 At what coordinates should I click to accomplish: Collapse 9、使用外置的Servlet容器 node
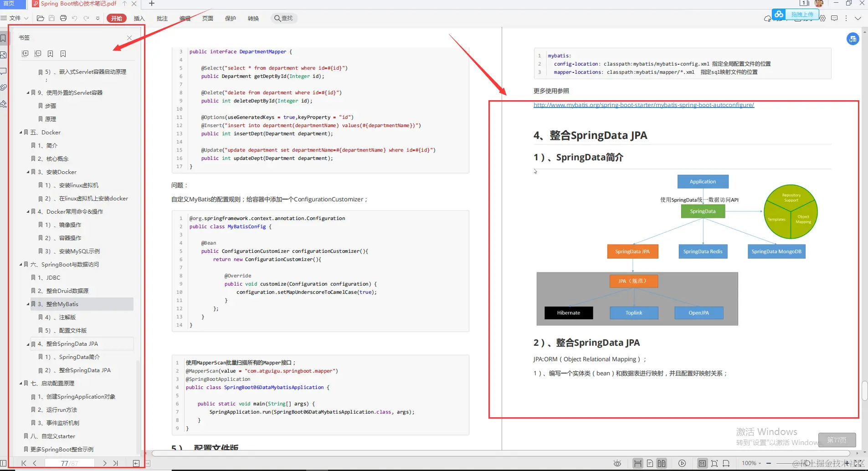pyautogui.click(x=28, y=93)
